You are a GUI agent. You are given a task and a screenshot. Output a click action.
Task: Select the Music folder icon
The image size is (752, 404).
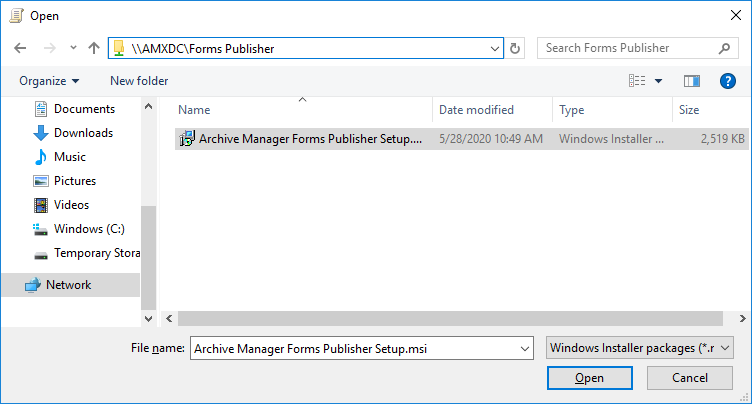pos(41,157)
